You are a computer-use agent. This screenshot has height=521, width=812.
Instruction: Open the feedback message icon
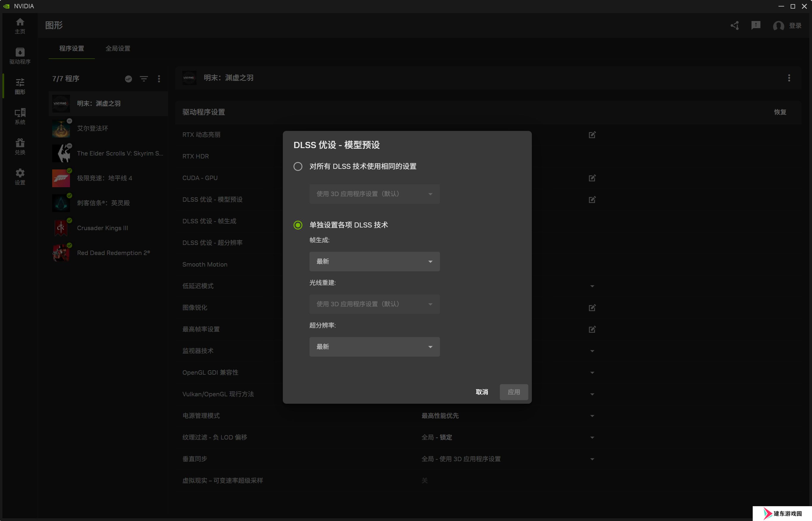(x=756, y=25)
